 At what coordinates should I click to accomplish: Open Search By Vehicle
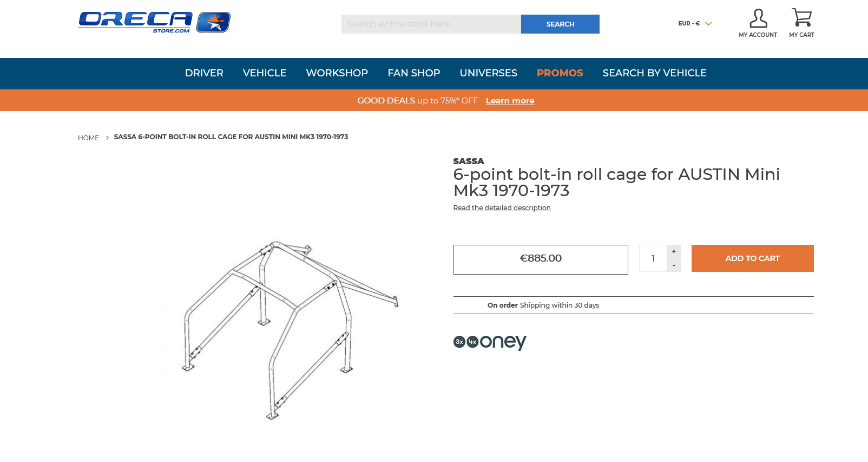click(x=655, y=73)
